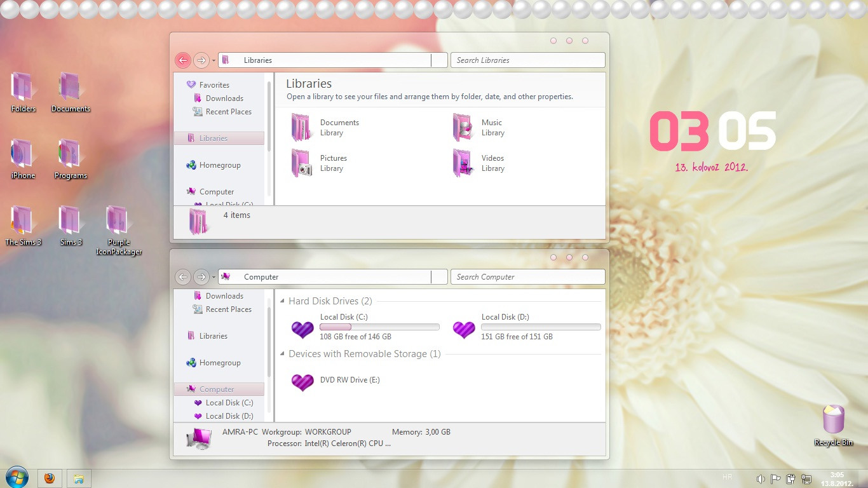Click the 03 05 desktop clock gadget
Image resolution: width=868 pixels, height=488 pixels.
[712, 132]
